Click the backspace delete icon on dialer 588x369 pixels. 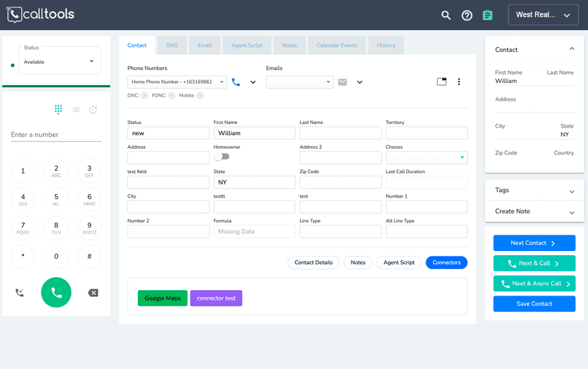click(x=93, y=293)
